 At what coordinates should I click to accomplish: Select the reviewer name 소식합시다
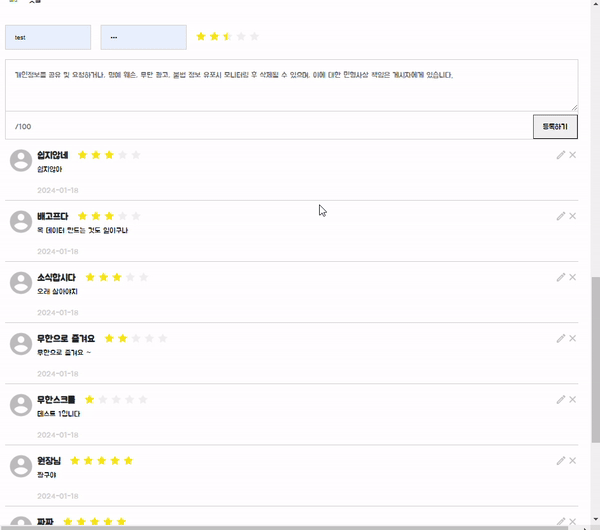pyautogui.click(x=56, y=277)
